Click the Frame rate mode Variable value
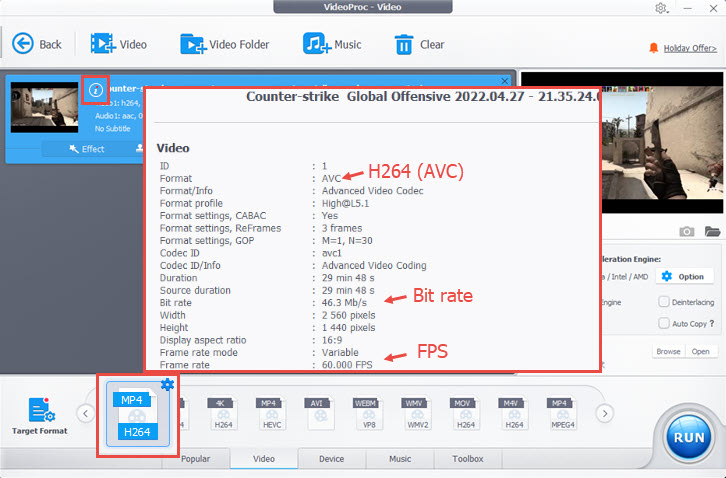Screen dimensions: 726x478 click(x=340, y=352)
